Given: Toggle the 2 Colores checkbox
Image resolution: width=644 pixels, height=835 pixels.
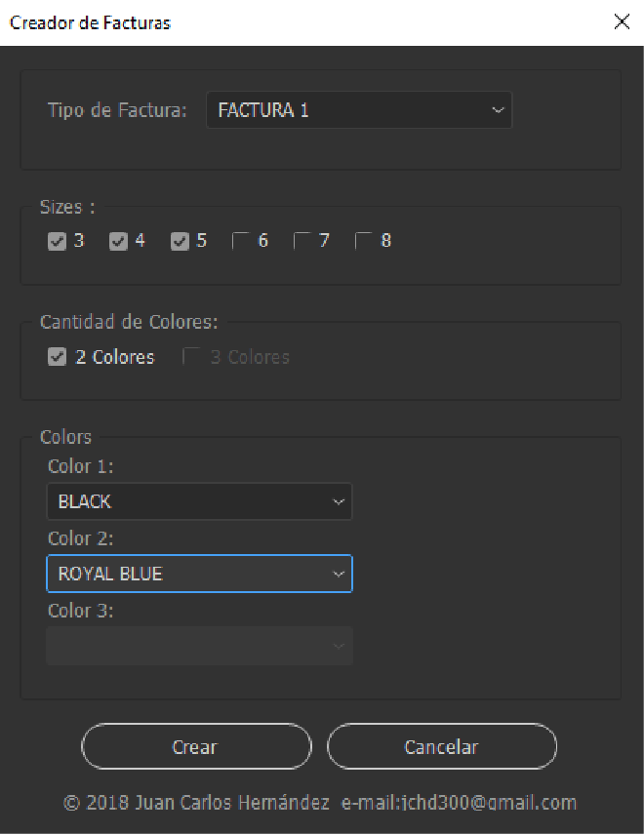Looking at the screenshot, I should click(57, 358).
